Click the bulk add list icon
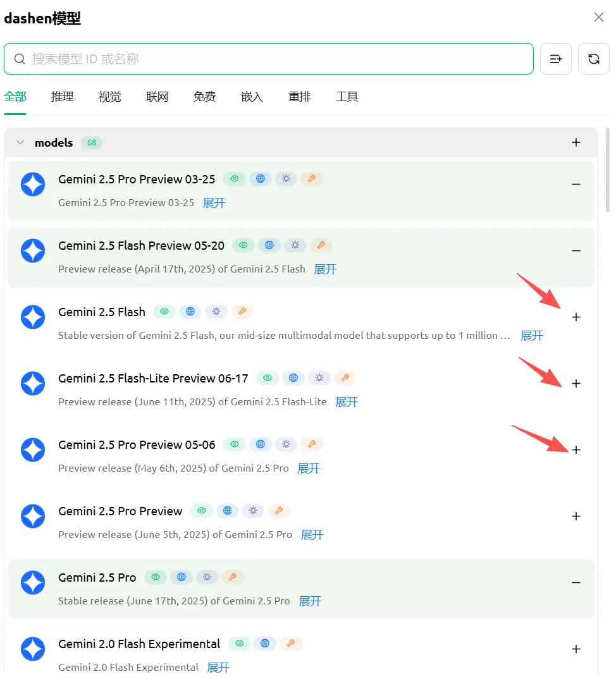 [556, 59]
